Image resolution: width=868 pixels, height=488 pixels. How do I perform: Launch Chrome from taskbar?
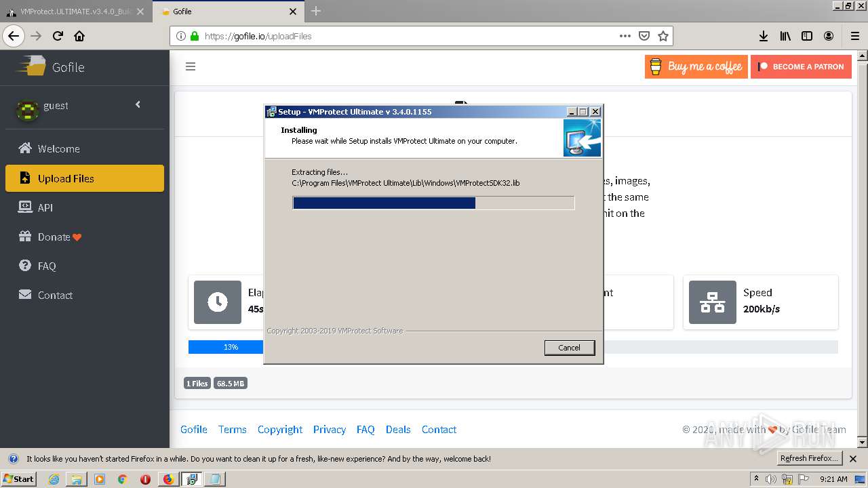(x=123, y=479)
